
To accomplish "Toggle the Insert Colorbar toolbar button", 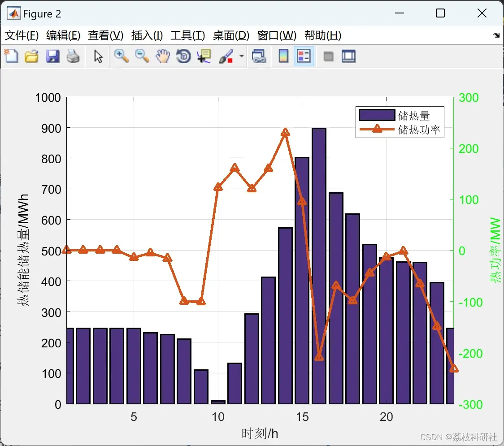I will tap(283, 56).
